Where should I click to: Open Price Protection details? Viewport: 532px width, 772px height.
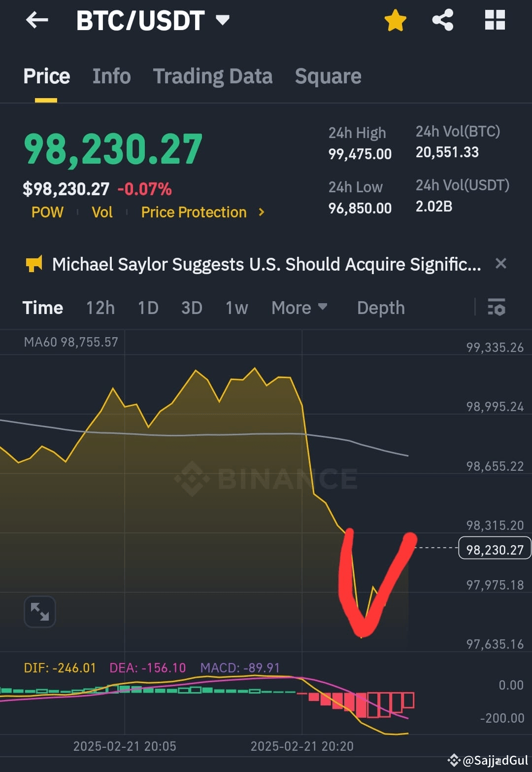tap(194, 212)
